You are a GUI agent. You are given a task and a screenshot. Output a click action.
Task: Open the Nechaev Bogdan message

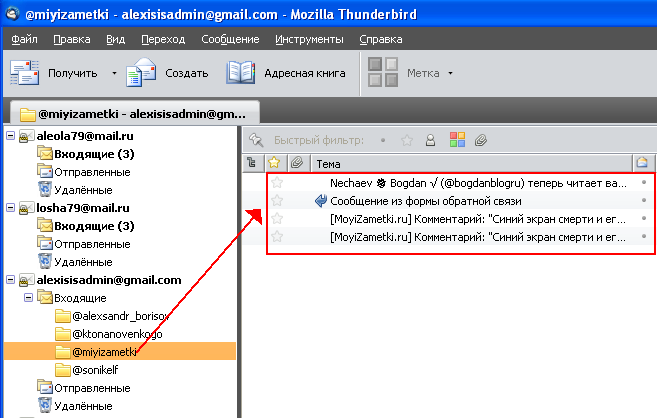click(478, 183)
